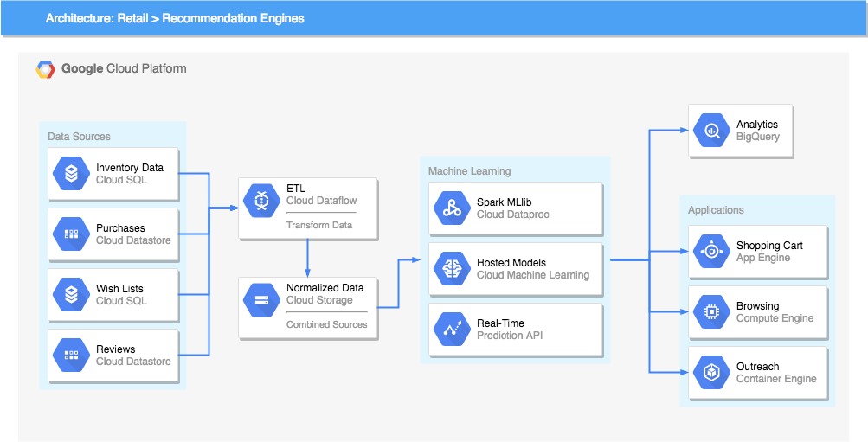Select the 'Container Engine' subtitle
The width and height of the screenshot is (868, 442).
click(x=776, y=378)
